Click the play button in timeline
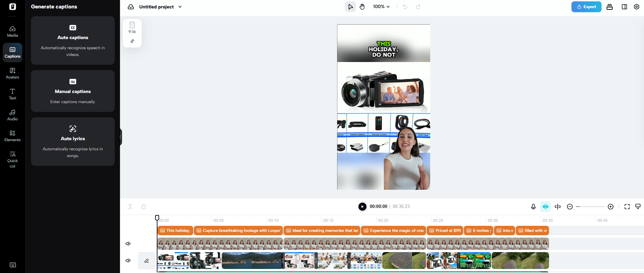 (x=362, y=207)
